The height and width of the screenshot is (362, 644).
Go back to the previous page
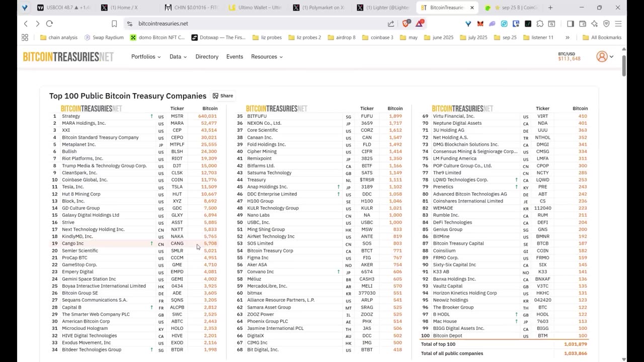tap(26, 24)
